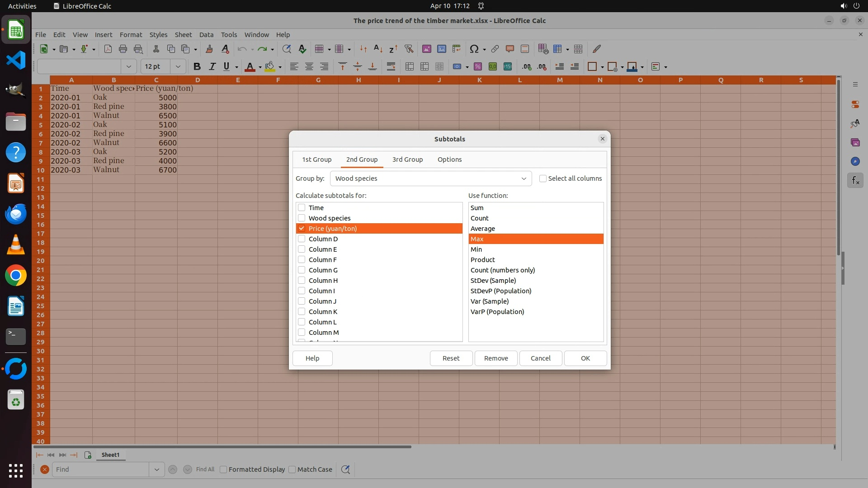
Task: Click the Insert Chart icon
Action: (x=442, y=49)
